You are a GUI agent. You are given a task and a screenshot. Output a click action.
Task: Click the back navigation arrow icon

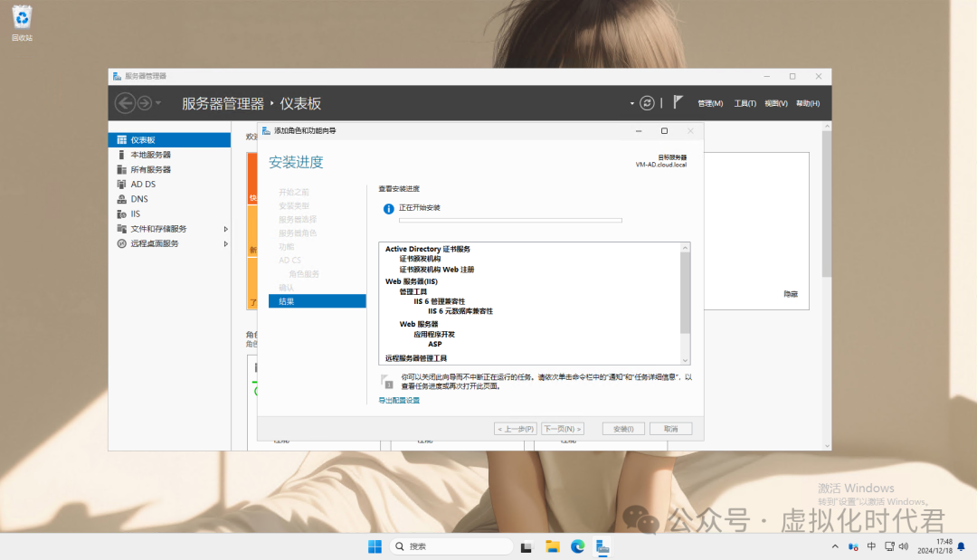pos(125,103)
